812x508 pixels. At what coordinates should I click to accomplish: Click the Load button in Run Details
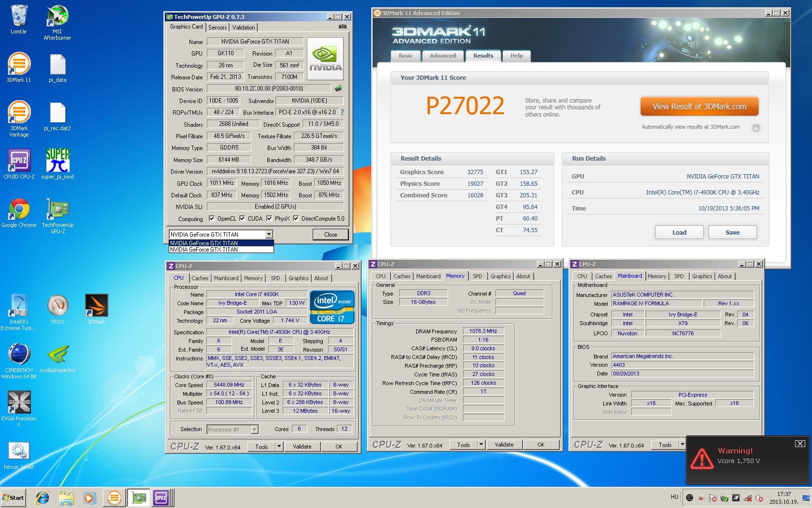679,232
